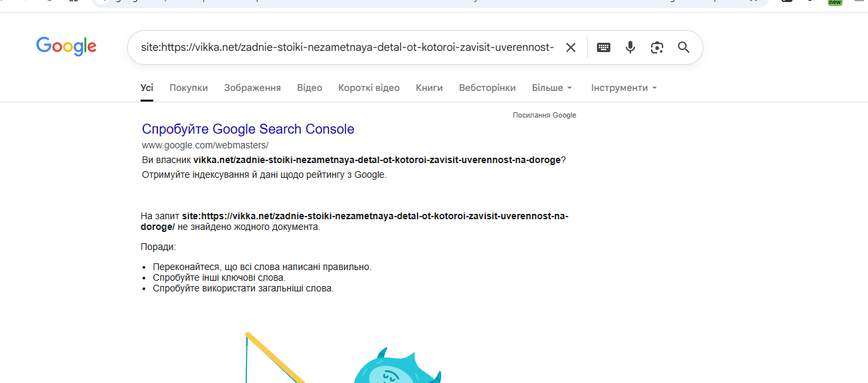Open Google Lens image search
Image resolution: width=868 pixels, height=383 pixels.
click(x=657, y=47)
